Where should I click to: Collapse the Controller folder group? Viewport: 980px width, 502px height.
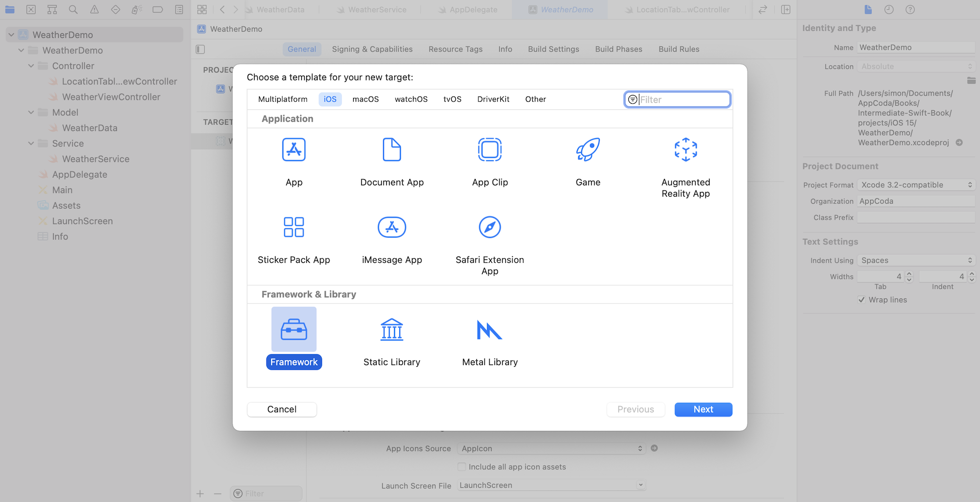pyautogui.click(x=31, y=66)
